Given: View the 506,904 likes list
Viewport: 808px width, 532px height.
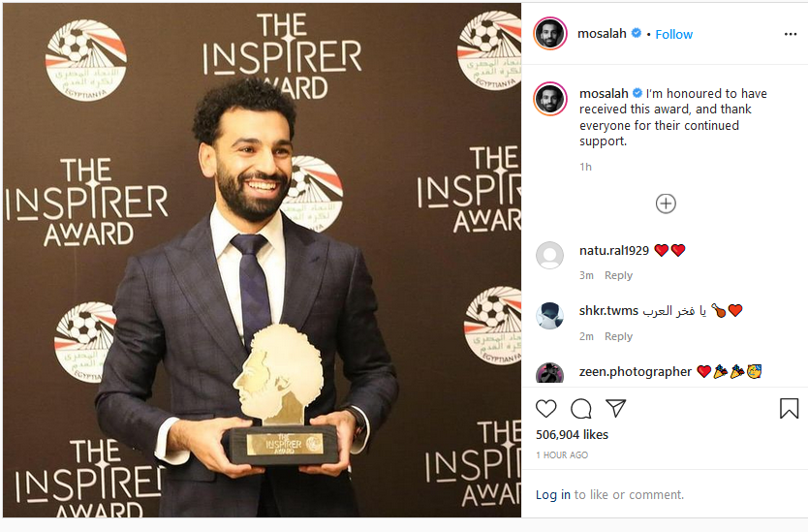Looking at the screenshot, I should tap(572, 434).
